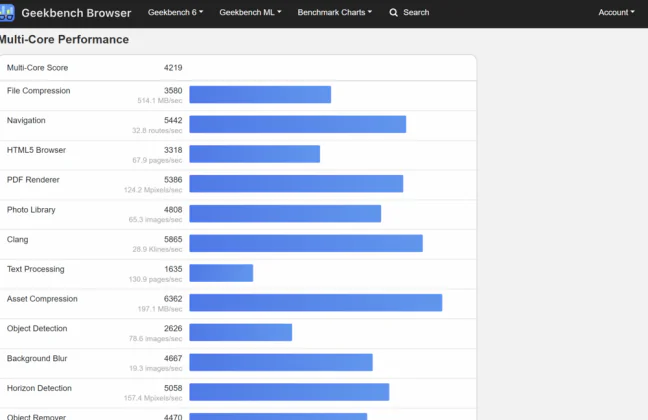Click the File Compression score bar

260,94
